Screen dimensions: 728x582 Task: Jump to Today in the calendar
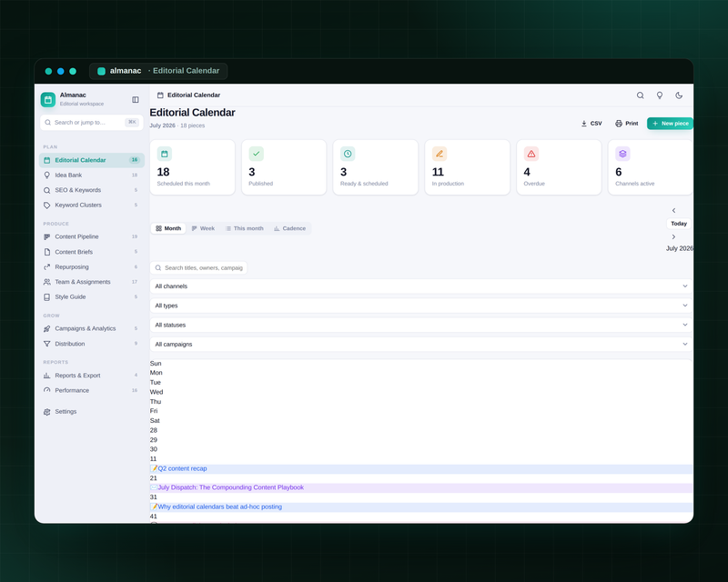pos(679,224)
